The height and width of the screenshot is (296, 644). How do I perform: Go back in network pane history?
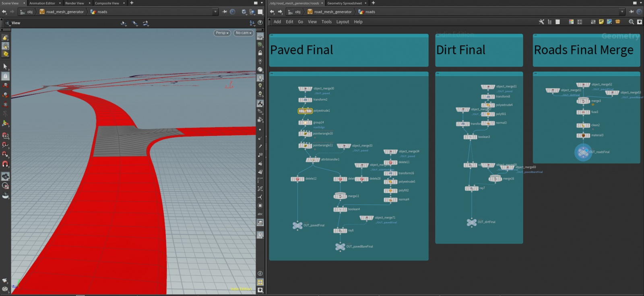(272, 12)
